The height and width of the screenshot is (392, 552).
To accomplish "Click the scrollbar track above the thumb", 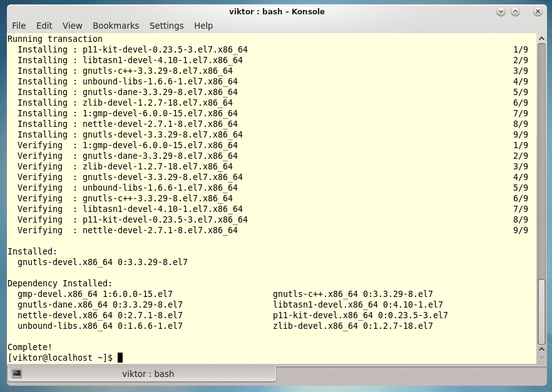I will coord(541,161).
